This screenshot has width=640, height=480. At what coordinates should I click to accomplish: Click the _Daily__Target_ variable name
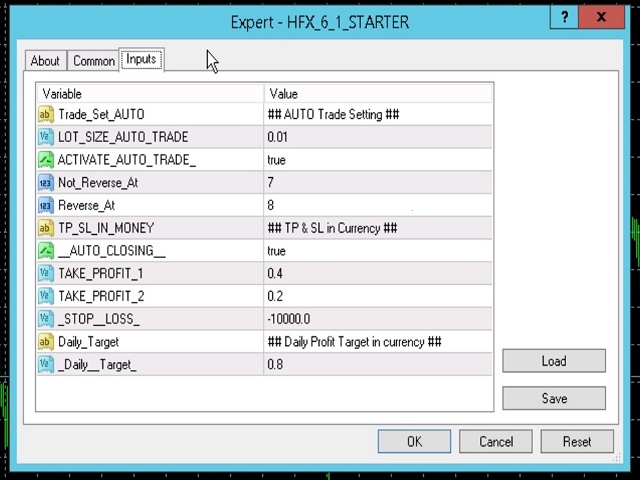tap(97, 364)
